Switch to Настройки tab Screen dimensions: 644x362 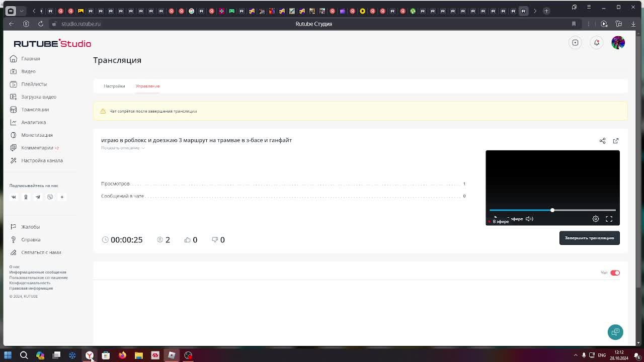[x=114, y=86]
